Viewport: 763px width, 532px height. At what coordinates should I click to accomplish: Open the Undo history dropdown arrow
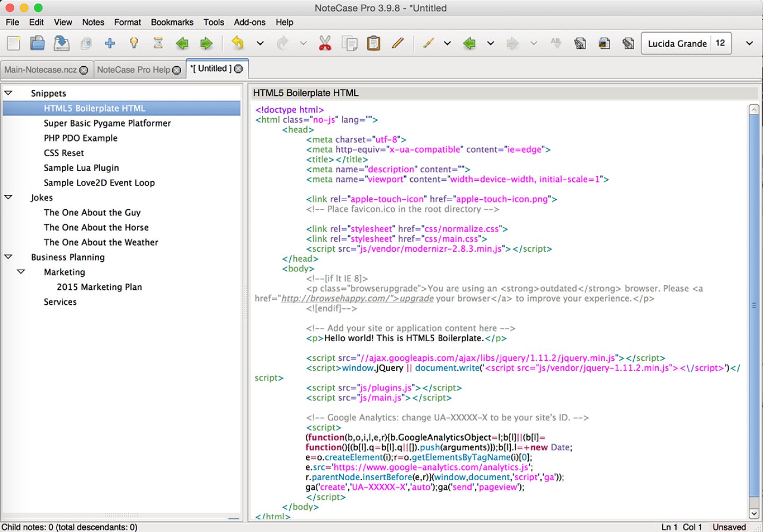click(260, 43)
